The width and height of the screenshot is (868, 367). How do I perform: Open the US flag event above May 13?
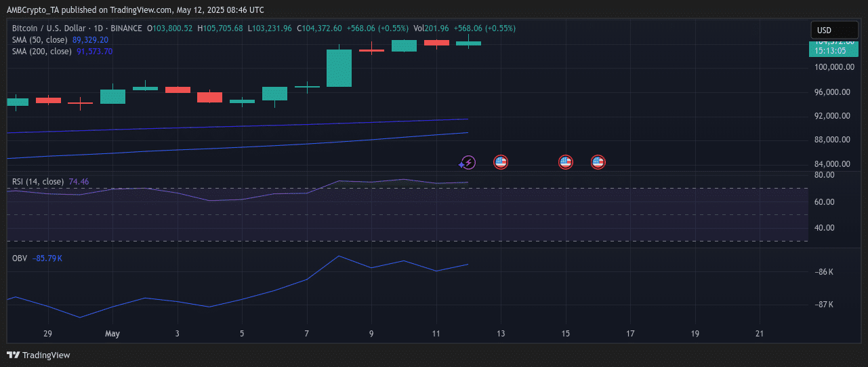501,162
